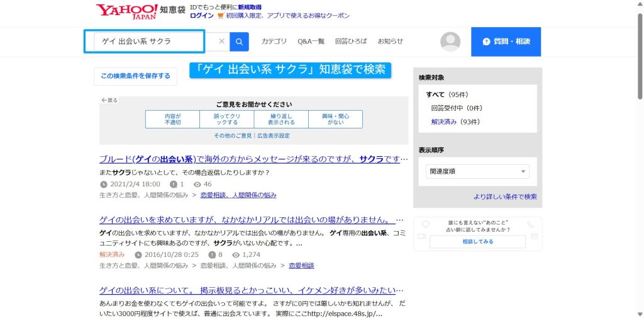
Task: Click the shopping cart coupon icon
Action: click(x=221, y=16)
